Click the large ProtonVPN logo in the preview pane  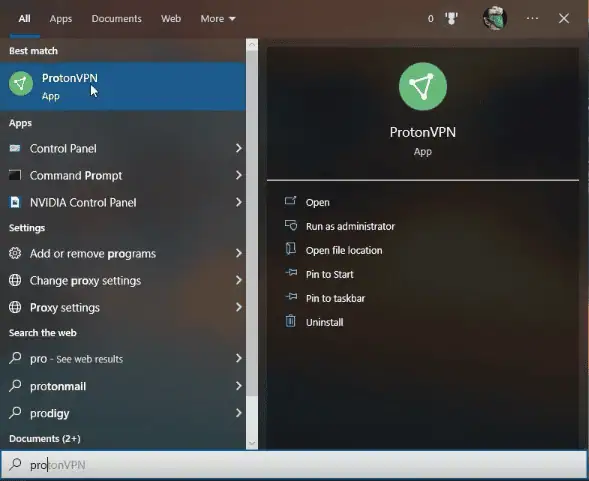point(423,86)
